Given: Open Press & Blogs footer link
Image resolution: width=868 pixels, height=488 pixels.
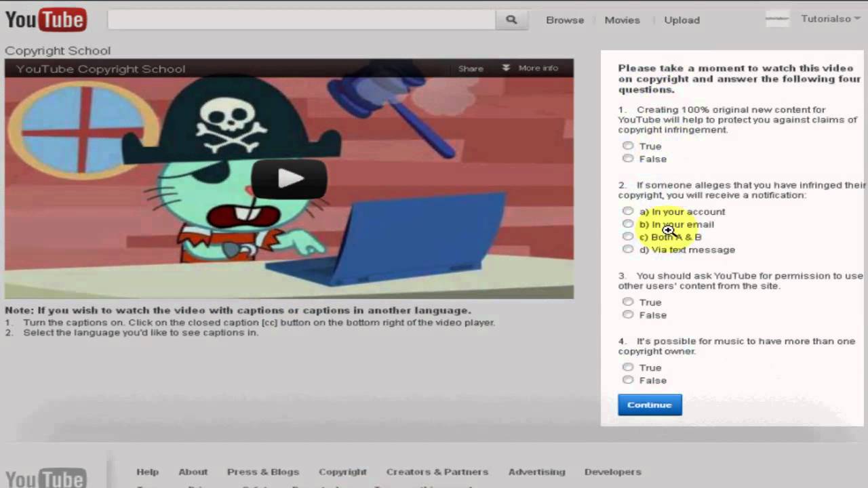Looking at the screenshot, I should 263,472.
